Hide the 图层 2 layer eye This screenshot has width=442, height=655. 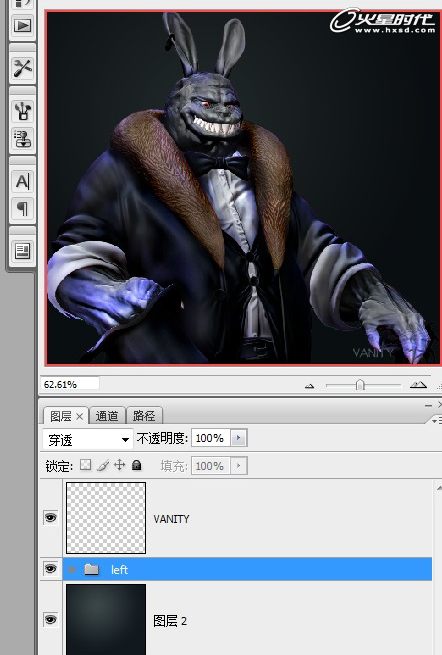coord(51,619)
